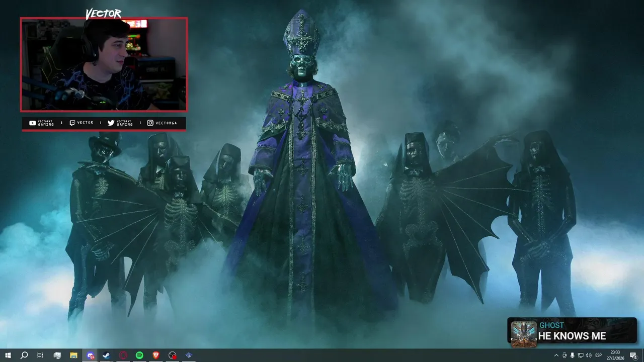Open the blue diamond app in taskbar
The height and width of the screenshot is (362, 644).
click(189, 355)
